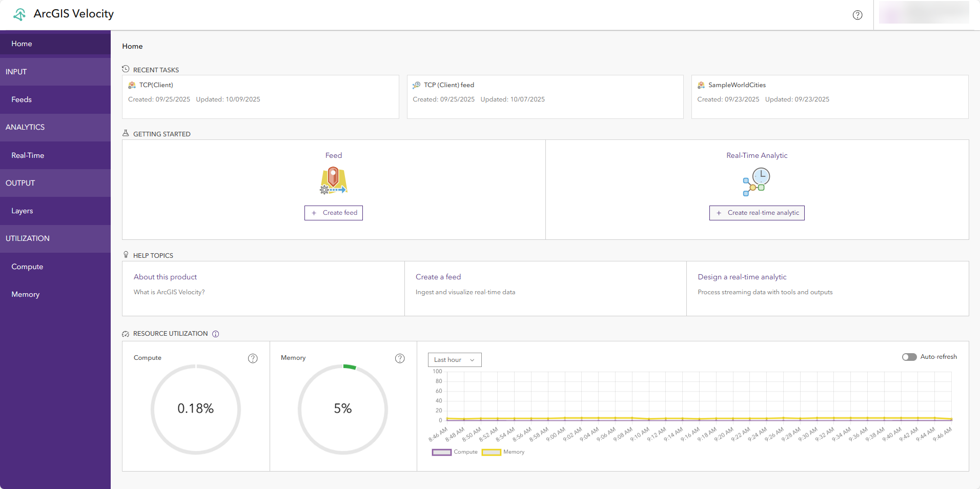The height and width of the screenshot is (489, 980).
Task: Click the Feed heading in Getting Started
Action: click(334, 155)
